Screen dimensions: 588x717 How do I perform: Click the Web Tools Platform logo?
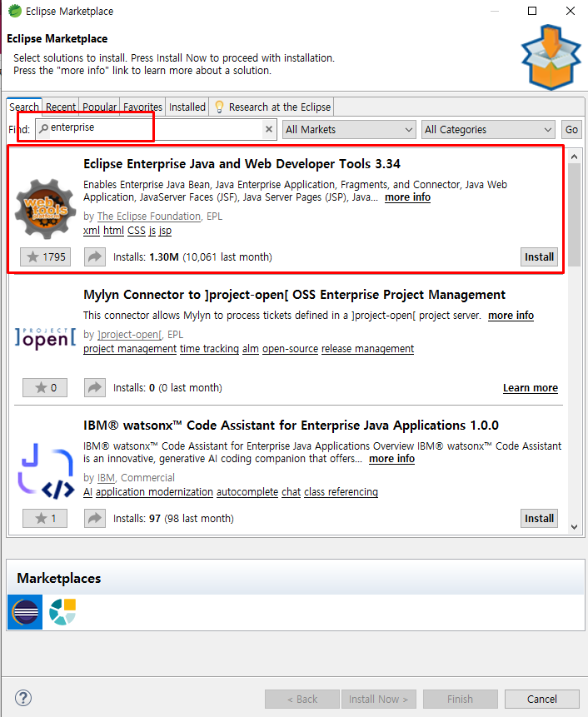pyautogui.click(x=45, y=209)
